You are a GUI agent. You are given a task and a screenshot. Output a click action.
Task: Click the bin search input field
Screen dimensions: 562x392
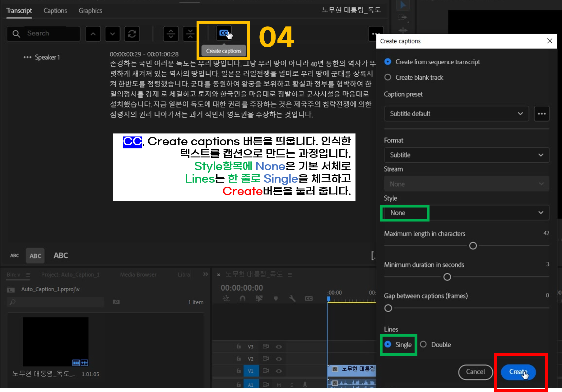pos(55,302)
